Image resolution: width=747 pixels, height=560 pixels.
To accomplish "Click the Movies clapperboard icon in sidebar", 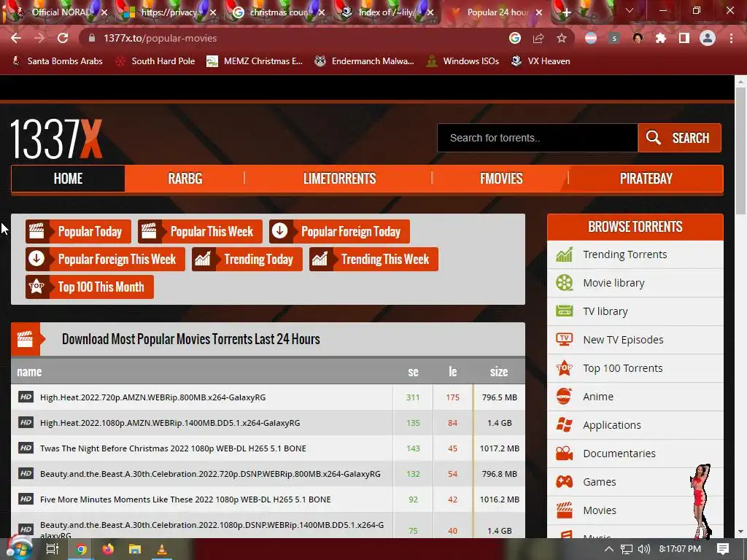I will click(x=565, y=510).
